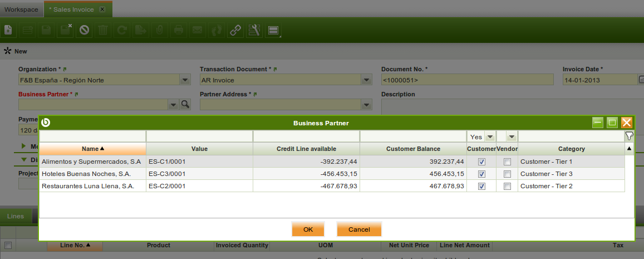This screenshot has height=259, width=644.
Task: Open Business Partner search magnifier icon
Action: pos(185,104)
